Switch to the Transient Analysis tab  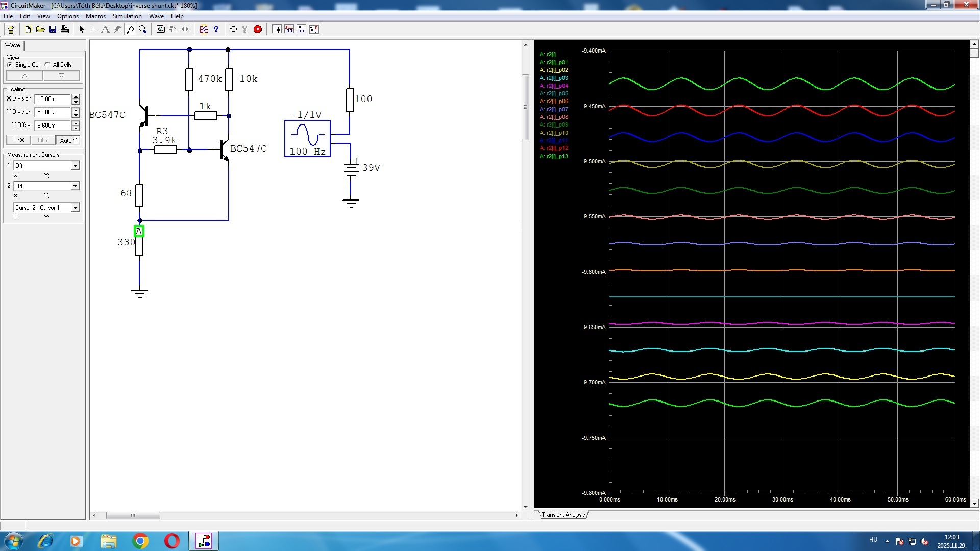pos(563,515)
